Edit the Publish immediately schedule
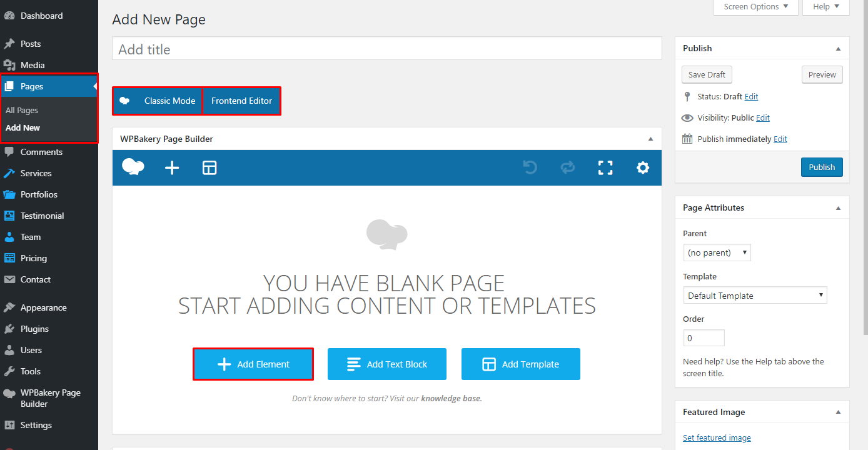Screen dimensions: 868x450 pyautogui.click(x=780, y=139)
